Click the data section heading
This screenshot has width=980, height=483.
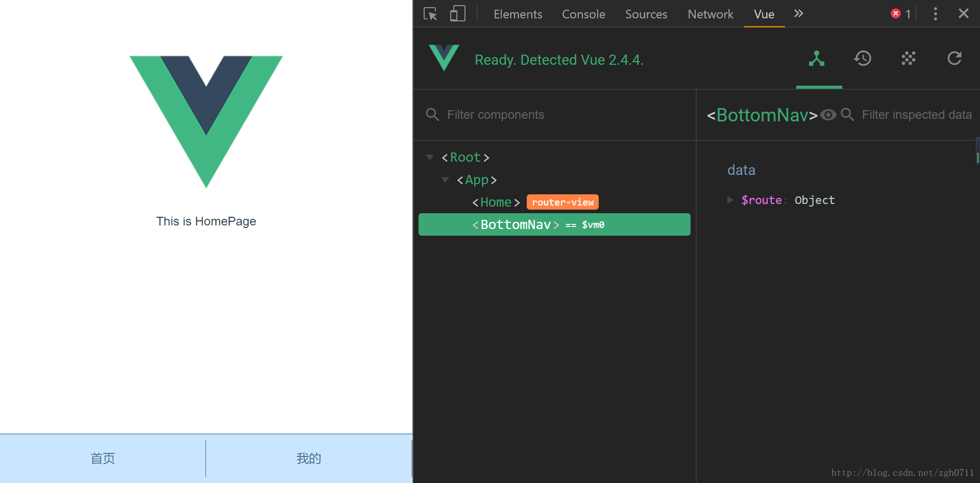[741, 170]
